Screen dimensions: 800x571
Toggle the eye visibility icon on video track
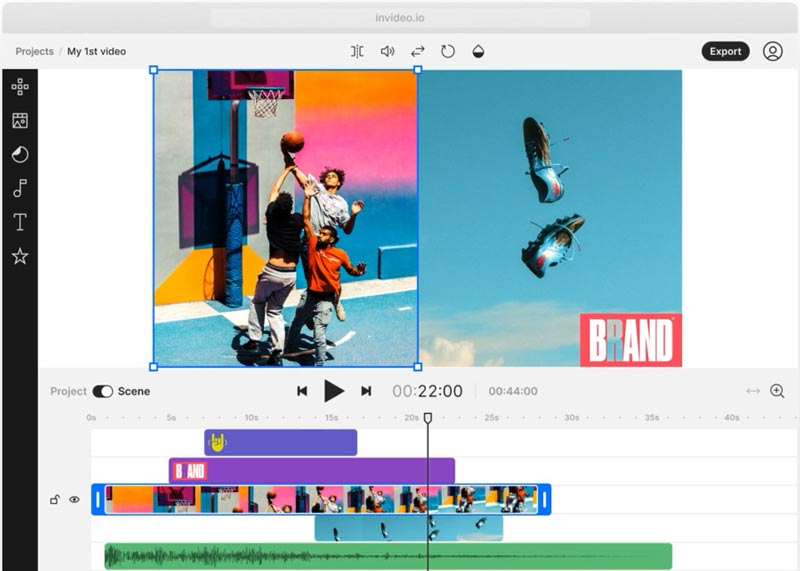point(74,499)
